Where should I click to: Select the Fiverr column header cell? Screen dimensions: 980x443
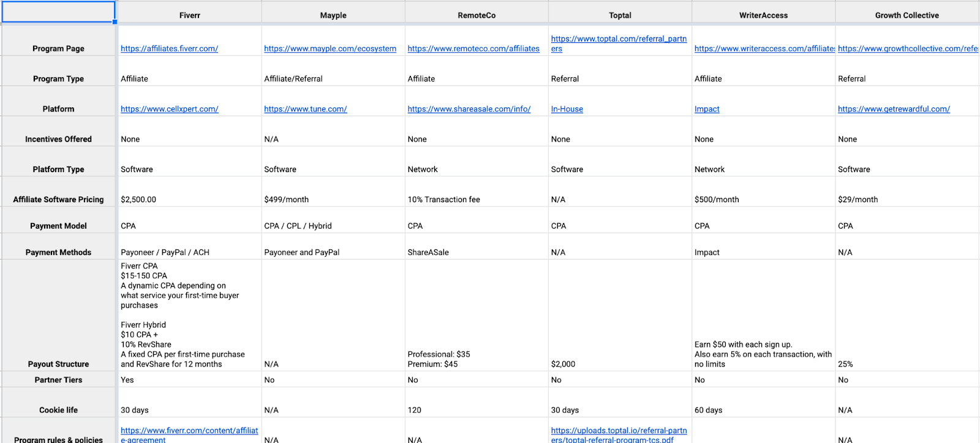pos(189,15)
